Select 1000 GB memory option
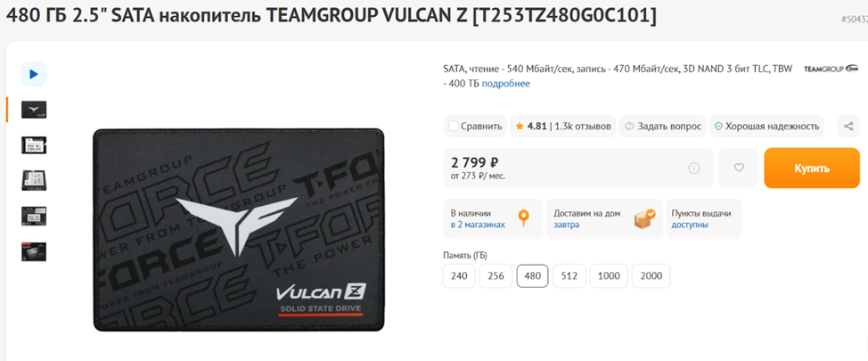The height and width of the screenshot is (361, 868). (609, 275)
